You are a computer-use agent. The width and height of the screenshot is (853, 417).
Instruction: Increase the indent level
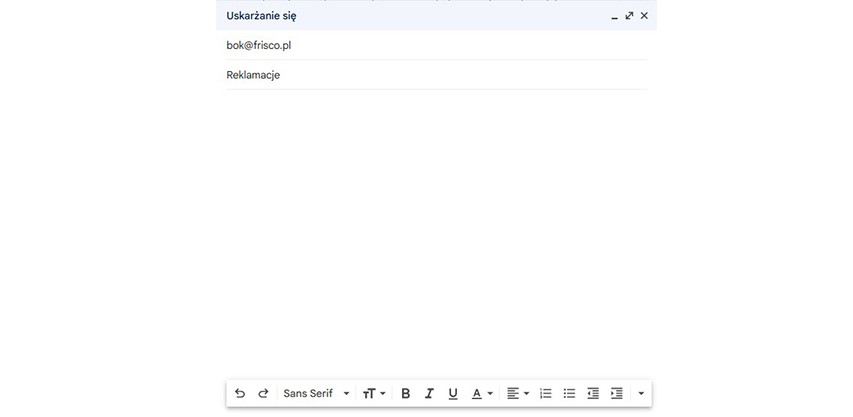click(616, 393)
